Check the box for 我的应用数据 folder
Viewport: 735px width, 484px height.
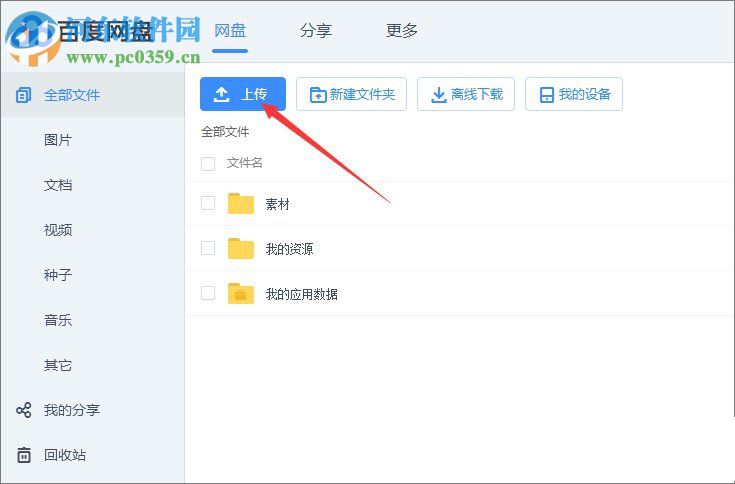tap(208, 293)
